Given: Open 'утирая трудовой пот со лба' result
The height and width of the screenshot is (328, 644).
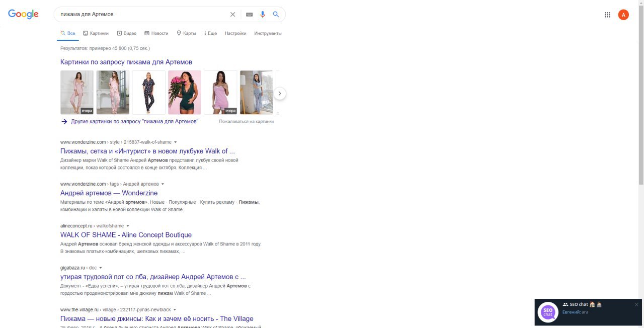Looking at the screenshot, I should coord(153,277).
